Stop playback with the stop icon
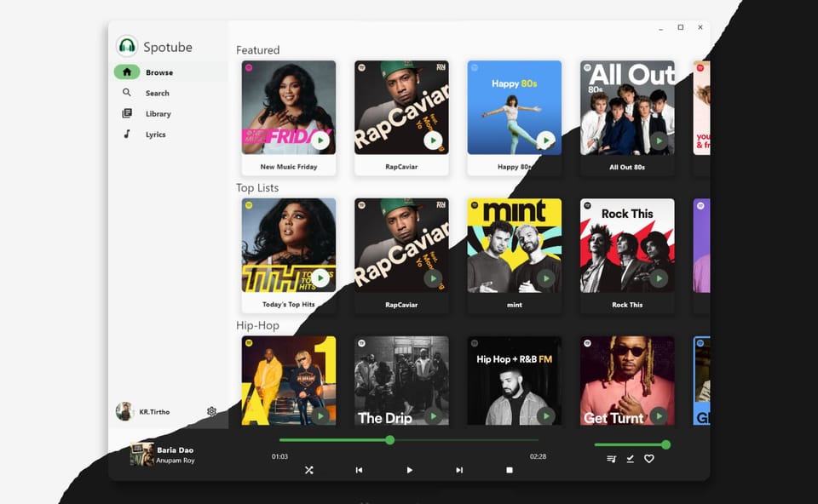 click(509, 469)
